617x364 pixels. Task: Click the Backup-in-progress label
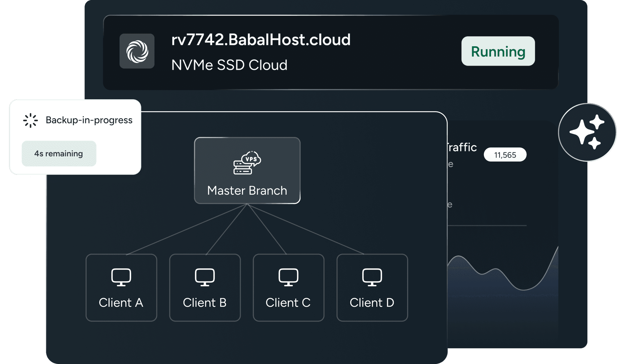pyautogui.click(x=89, y=120)
